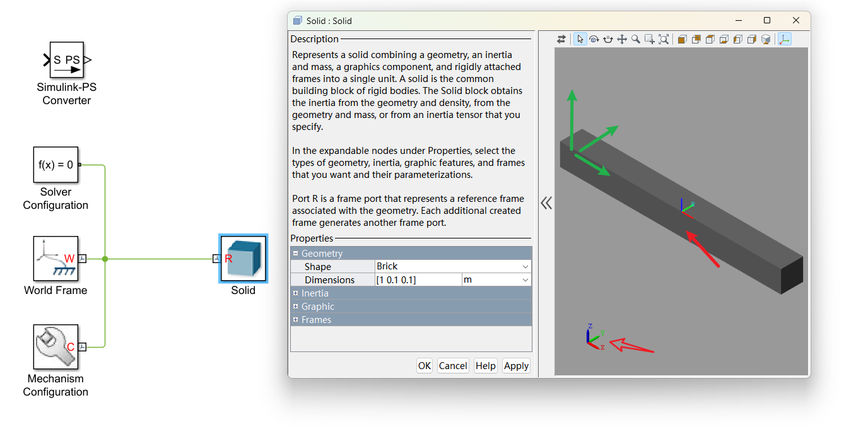Select the Solid block in the model
The image size is (868, 441).
pos(243,259)
